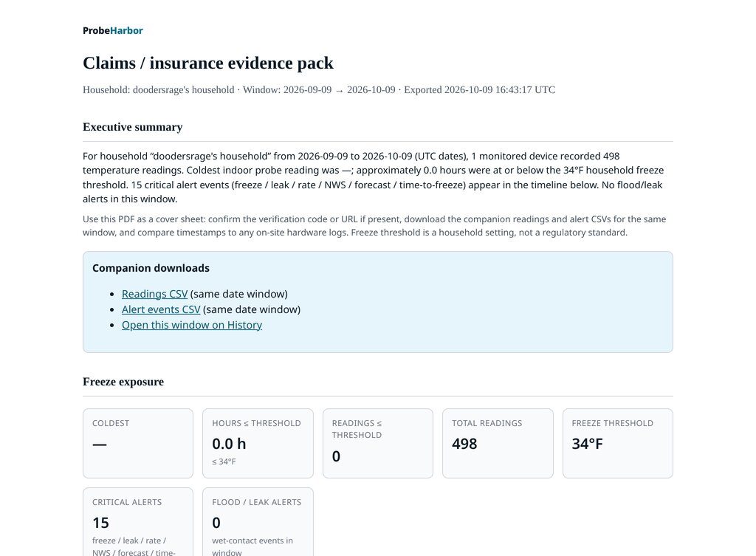Click the 'Executive summary' heading
Image resolution: width=756 pixels, height=556 pixels.
click(133, 127)
